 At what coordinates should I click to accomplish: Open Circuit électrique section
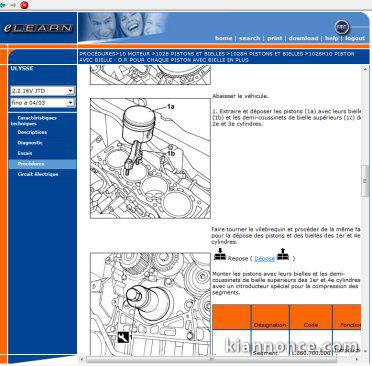coord(38,174)
